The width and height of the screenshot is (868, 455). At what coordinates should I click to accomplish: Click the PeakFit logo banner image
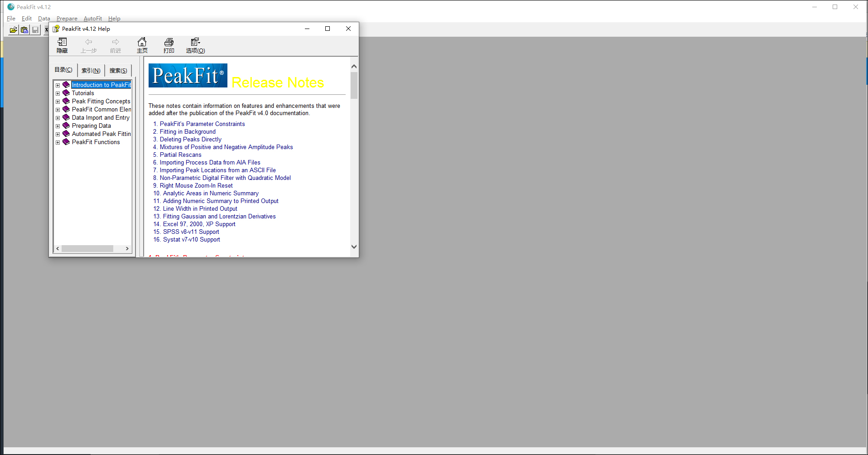(188, 75)
